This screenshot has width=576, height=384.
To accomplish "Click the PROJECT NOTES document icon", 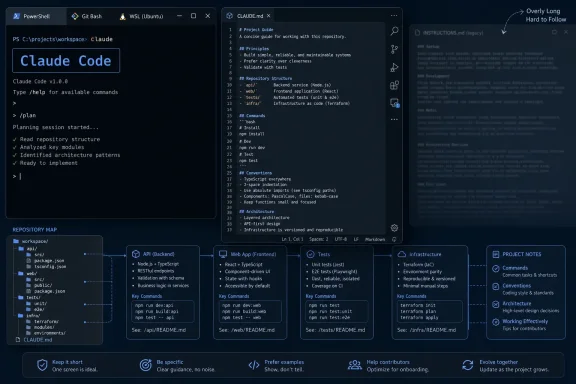I will tap(496, 254).
